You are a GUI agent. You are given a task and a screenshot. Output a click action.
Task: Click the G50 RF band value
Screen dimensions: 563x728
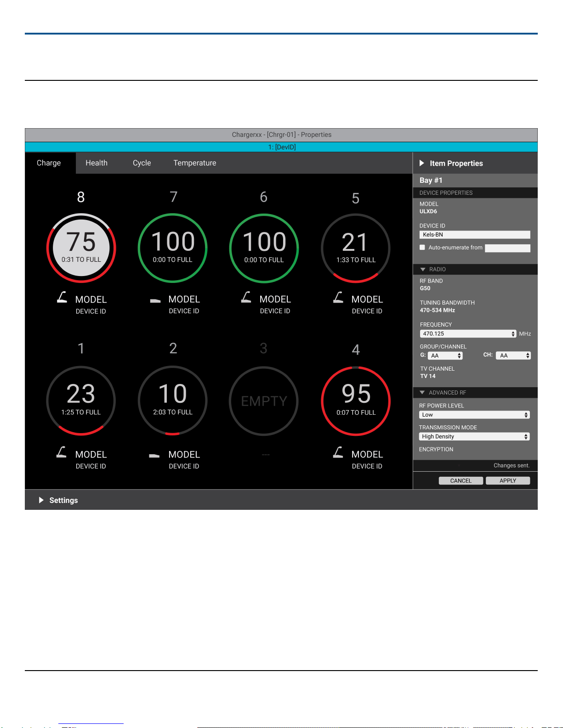point(425,288)
